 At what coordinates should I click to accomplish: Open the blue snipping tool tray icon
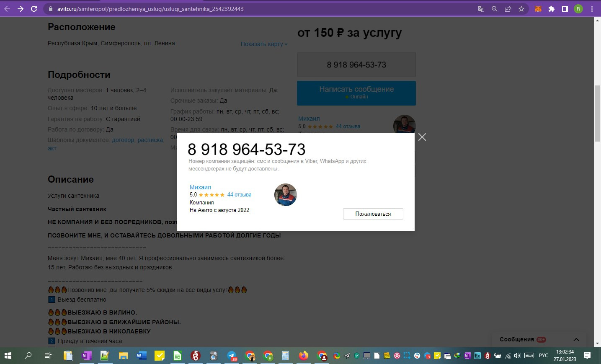click(407, 356)
